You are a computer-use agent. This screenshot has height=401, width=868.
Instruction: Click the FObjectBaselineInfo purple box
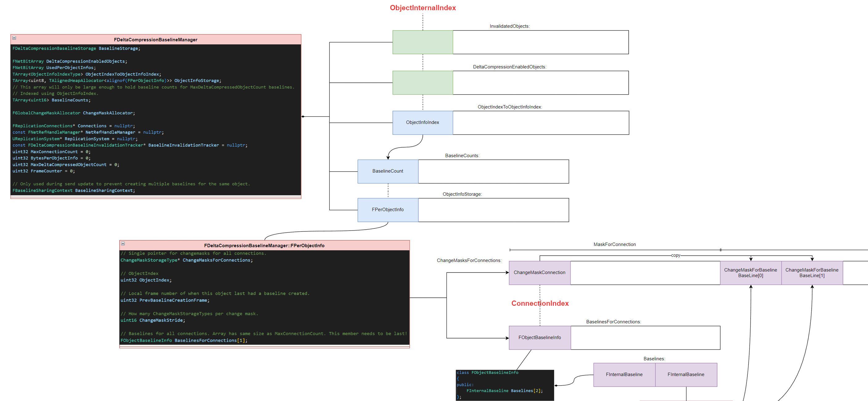click(540, 338)
